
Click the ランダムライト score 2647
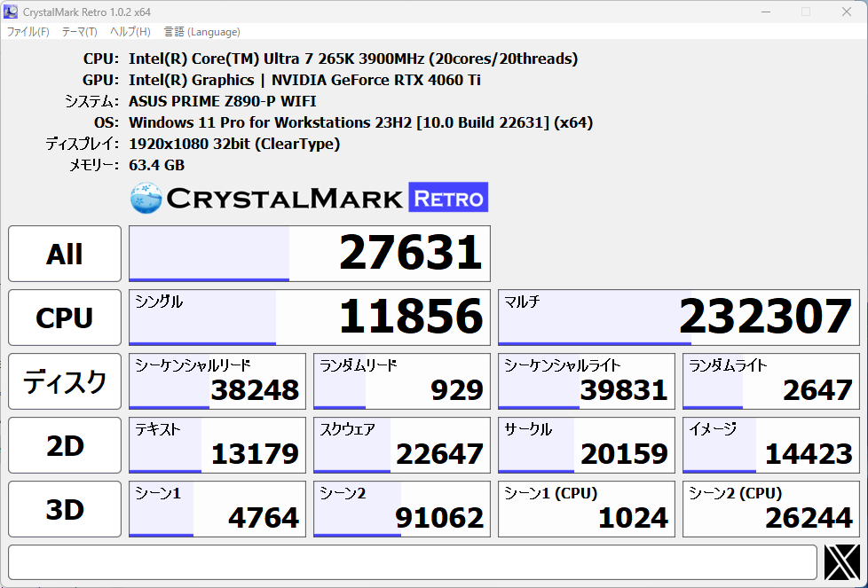pyautogui.click(x=771, y=381)
